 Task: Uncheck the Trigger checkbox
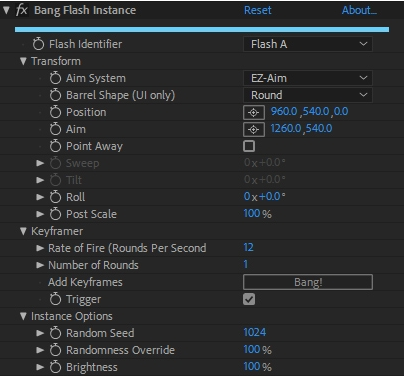[249, 299]
